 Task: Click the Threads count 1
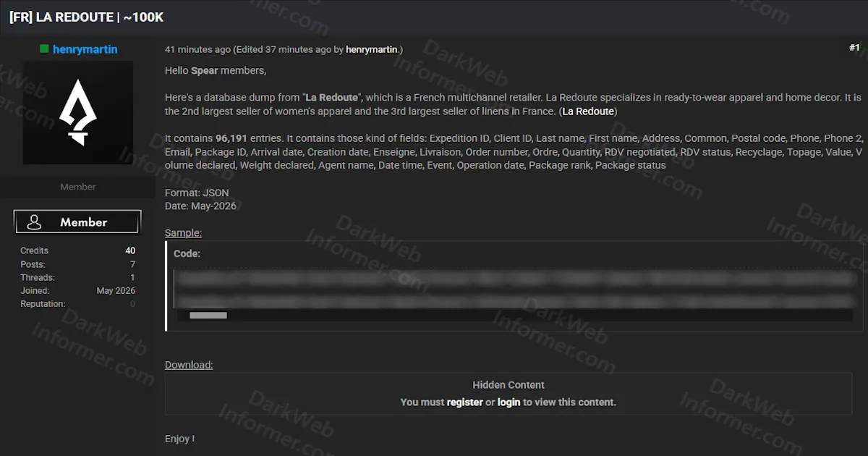(x=132, y=277)
